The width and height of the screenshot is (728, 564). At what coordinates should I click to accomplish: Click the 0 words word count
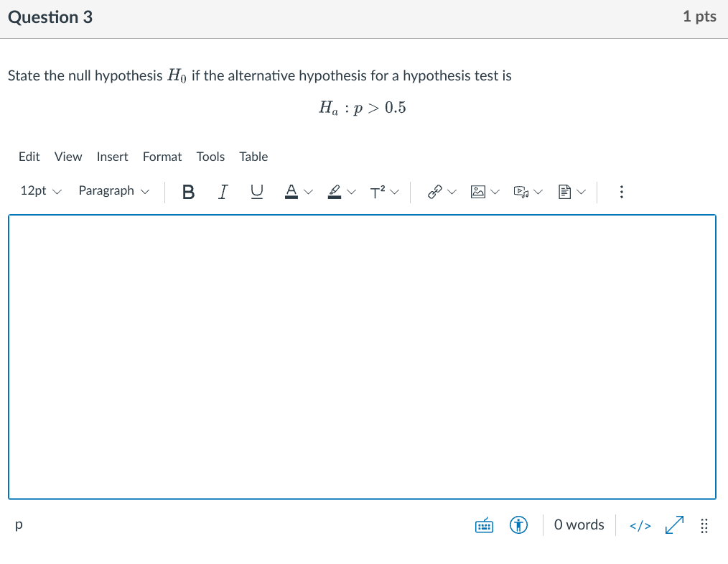pyautogui.click(x=579, y=525)
